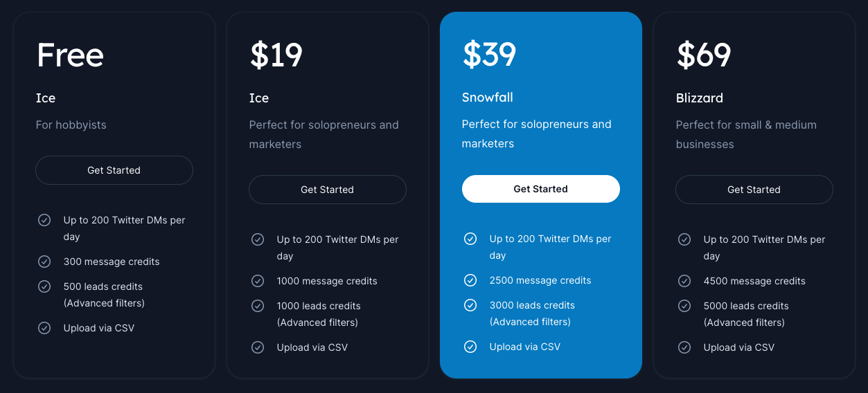The height and width of the screenshot is (393, 868).
Task: Click check icon beside 5000 leads credits
Action: tap(684, 306)
